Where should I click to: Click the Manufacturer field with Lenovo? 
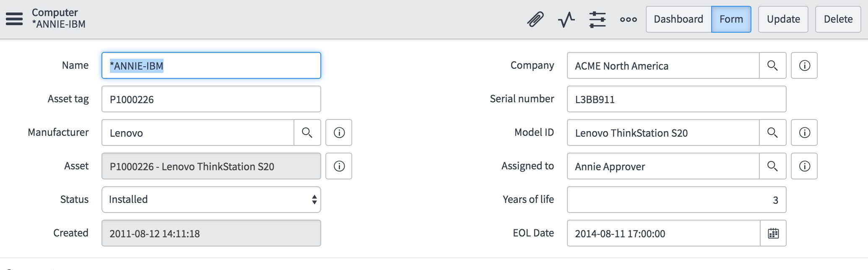(x=198, y=132)
